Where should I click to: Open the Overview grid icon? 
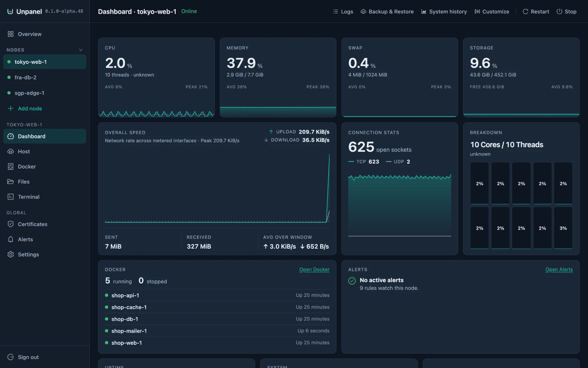10,34
